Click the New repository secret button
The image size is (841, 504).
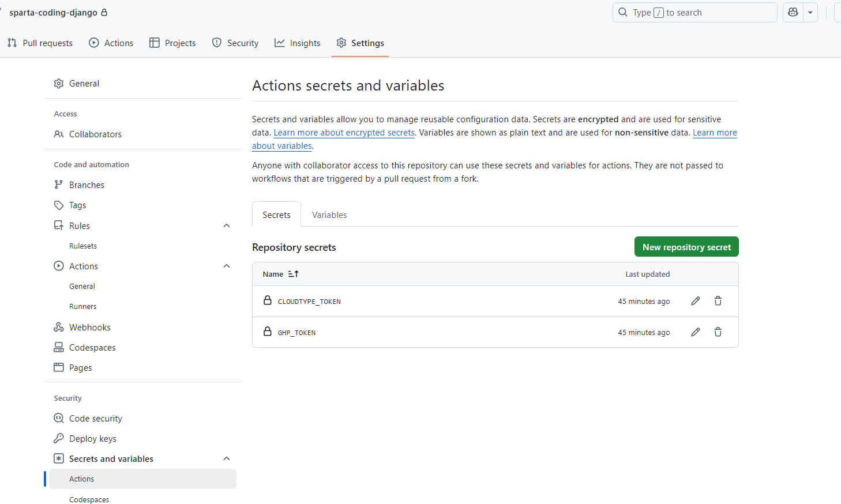(686, 247)
